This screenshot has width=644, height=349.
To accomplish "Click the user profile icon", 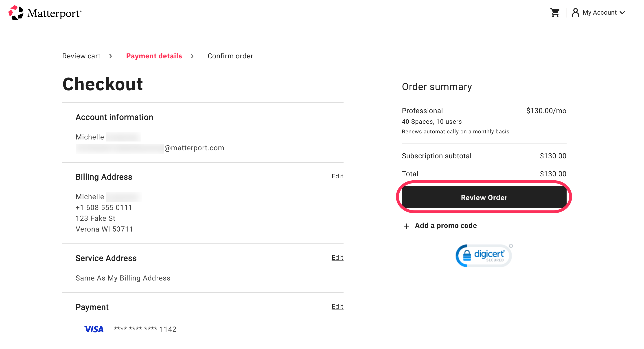I will point(575,13).
